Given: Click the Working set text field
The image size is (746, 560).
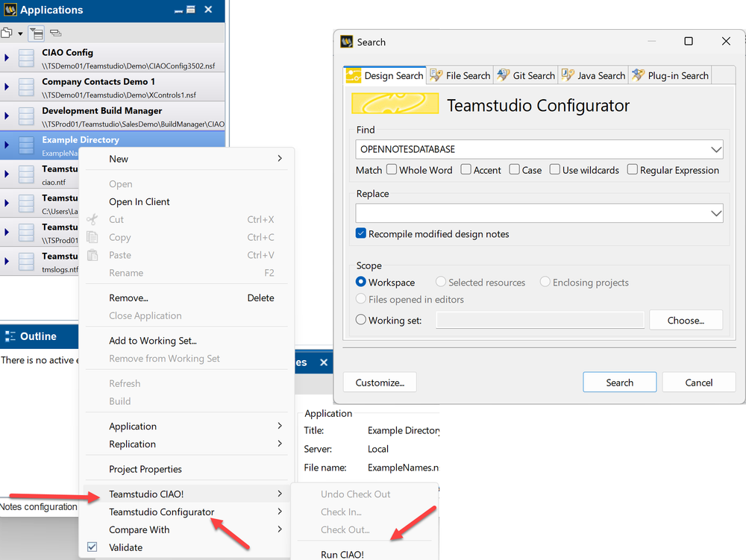Looking at the screenshot, I should [540, 320].
